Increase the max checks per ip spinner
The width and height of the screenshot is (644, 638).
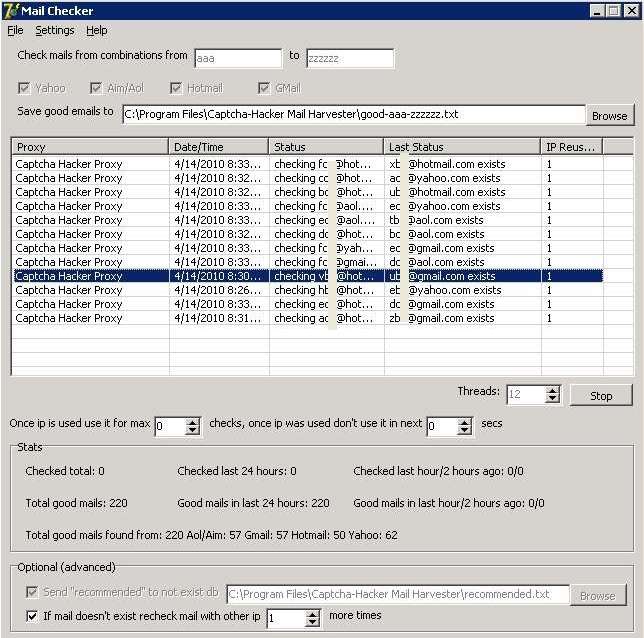click(192, 421)
